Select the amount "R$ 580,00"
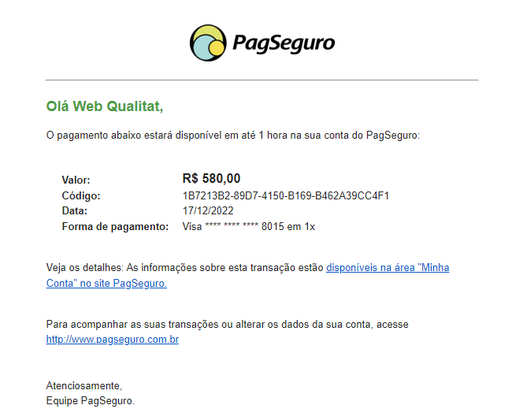 211,178
